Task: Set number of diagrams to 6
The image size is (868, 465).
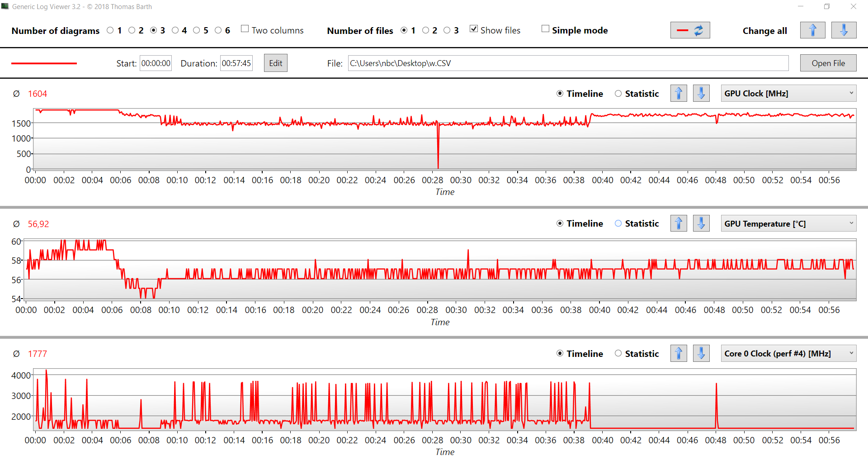Action: (x=218, y=30)
